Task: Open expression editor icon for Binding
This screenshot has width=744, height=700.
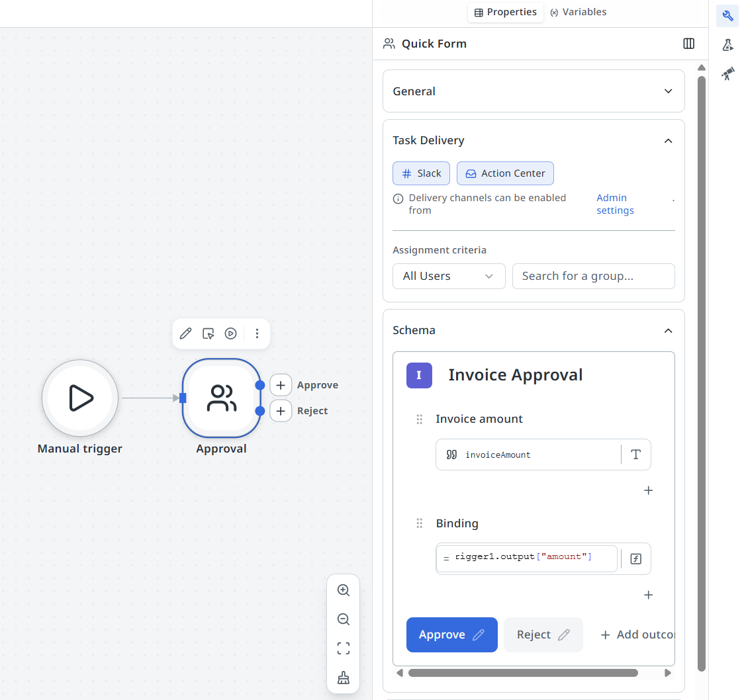Action: click(636, 558)
